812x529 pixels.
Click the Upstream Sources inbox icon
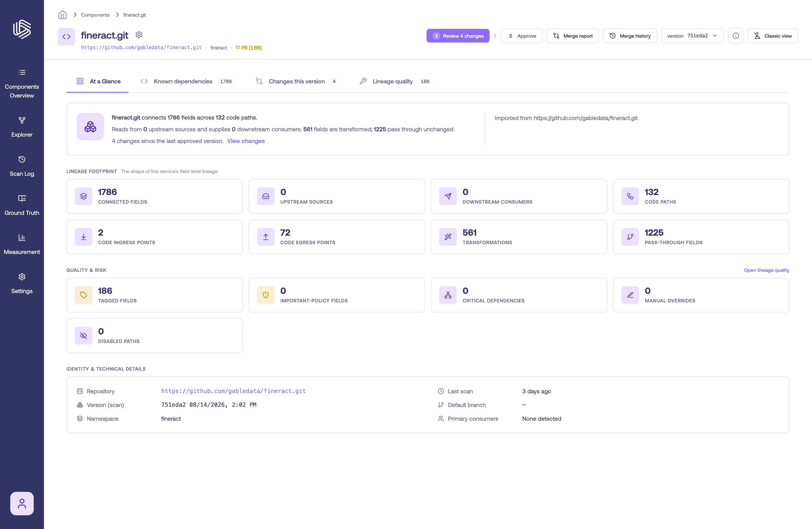pos(266,196)
